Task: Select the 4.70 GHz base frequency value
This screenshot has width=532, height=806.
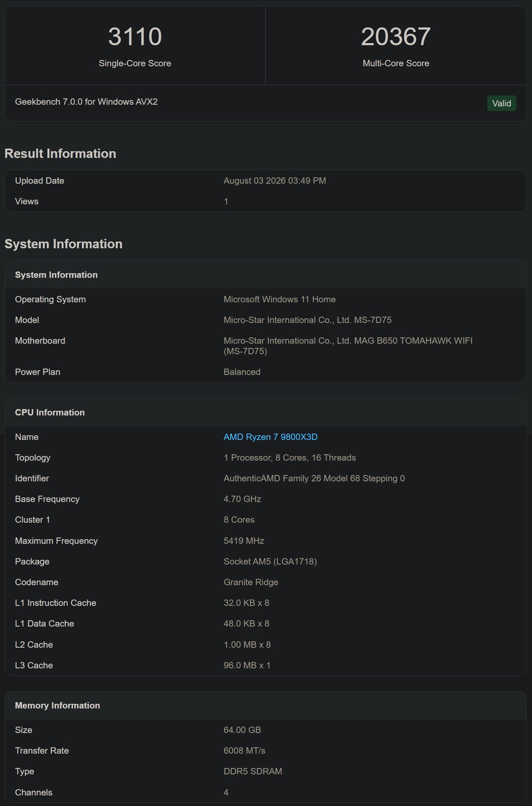Action: click(242, 499)
